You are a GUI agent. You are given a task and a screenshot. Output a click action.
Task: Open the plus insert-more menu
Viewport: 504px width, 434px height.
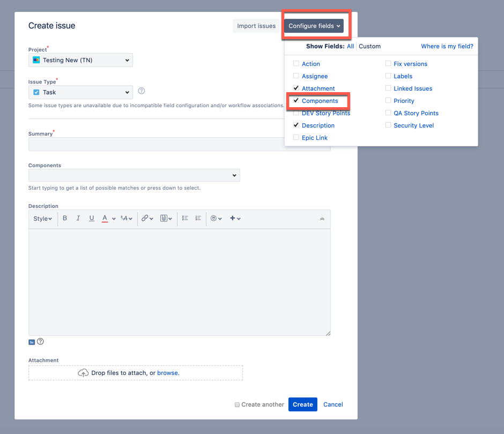click(235, 219)
